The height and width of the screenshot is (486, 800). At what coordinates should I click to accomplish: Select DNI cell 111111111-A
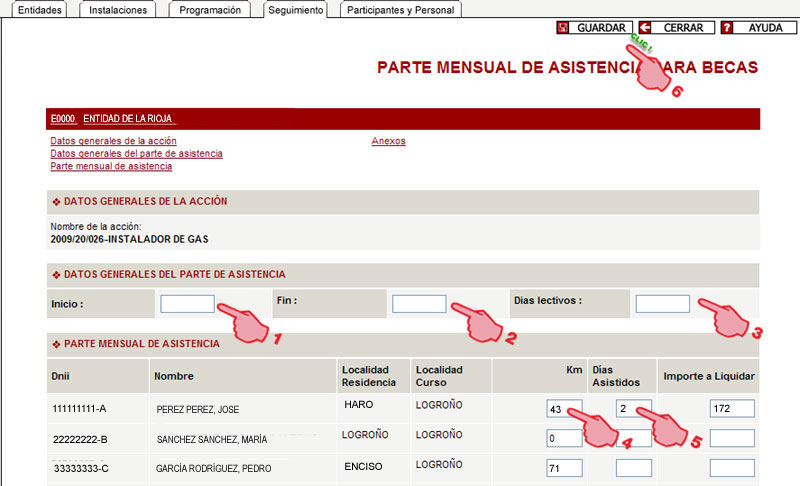79,409
